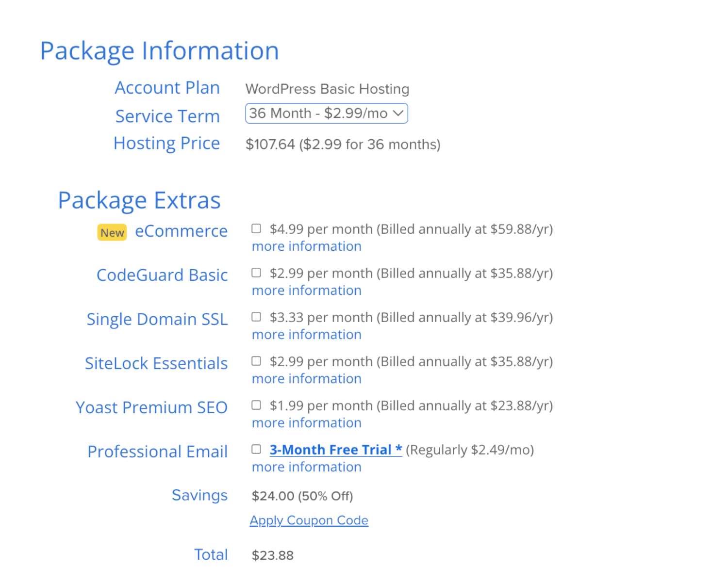The width and height of the screenshot is (728, 582).
Task: Select the Single Domain SSL checkbox
Action: [x=256, y=317]
